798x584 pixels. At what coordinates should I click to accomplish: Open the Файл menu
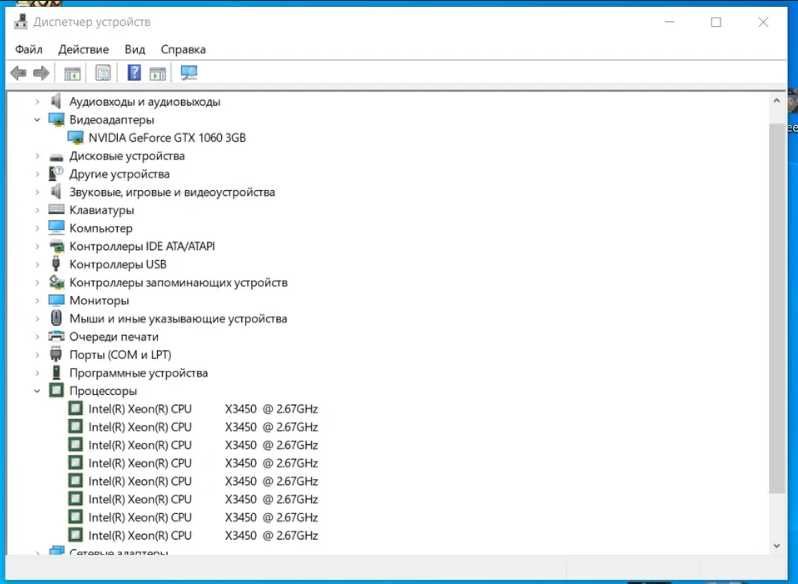[x=28, y=49]
